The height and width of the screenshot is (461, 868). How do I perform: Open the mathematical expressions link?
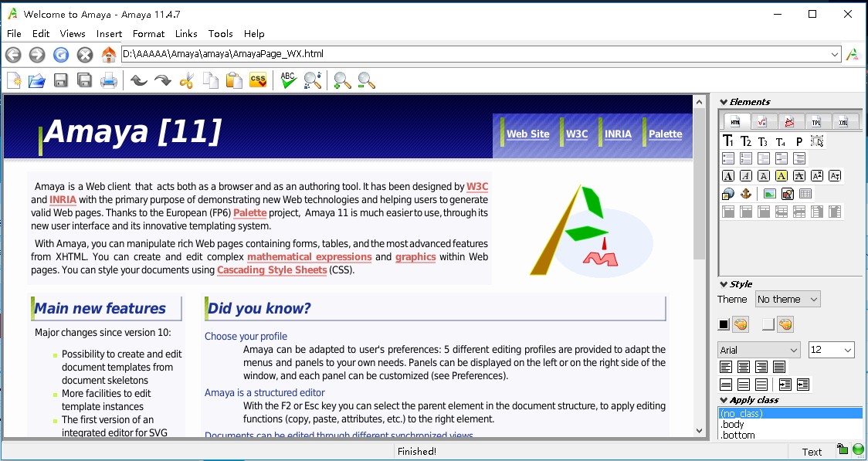310,257
